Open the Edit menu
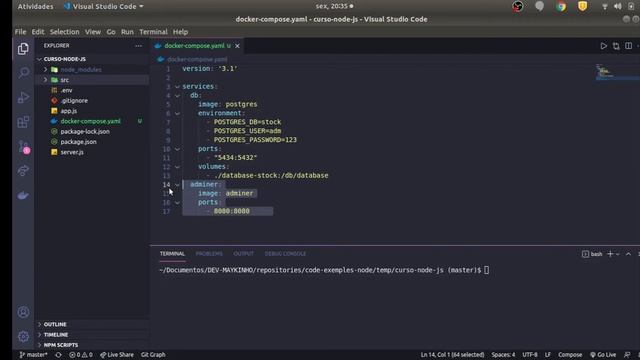The image size is (640, 360). coord(38,32)
